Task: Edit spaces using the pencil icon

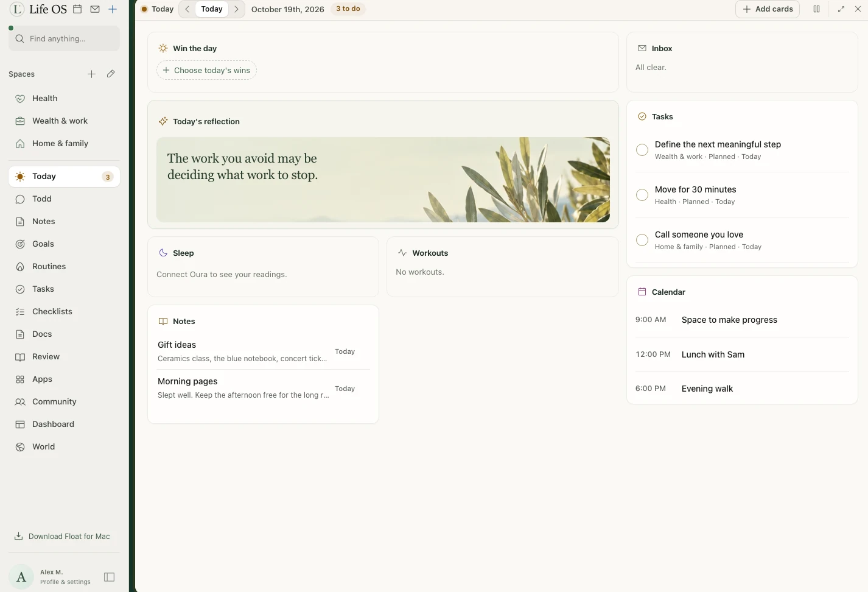Action: click(x=111, y=74)
